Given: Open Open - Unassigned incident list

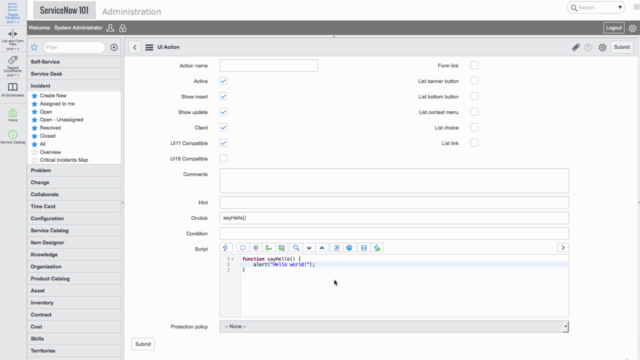Looking at the screenshot, I should pos(62,120).
